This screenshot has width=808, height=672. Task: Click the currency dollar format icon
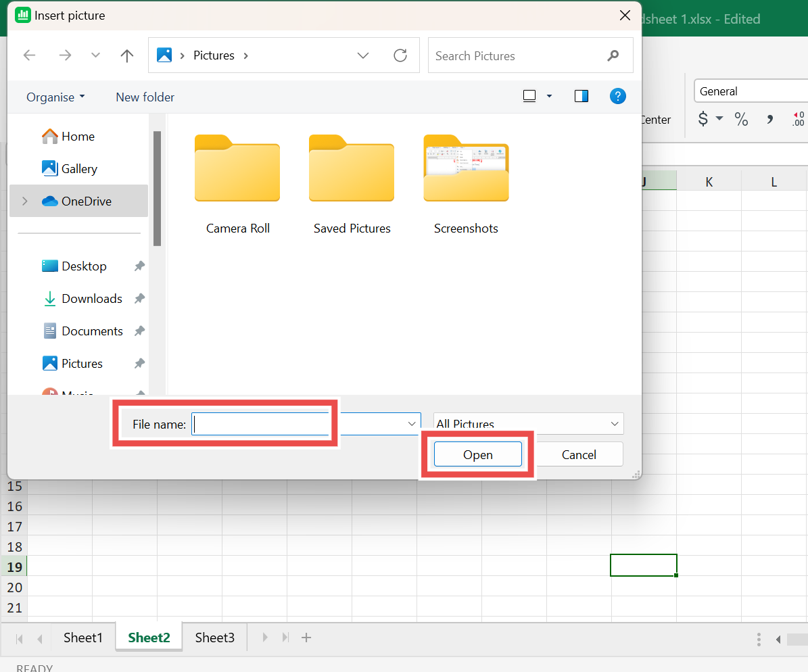[x=703, y=120]
